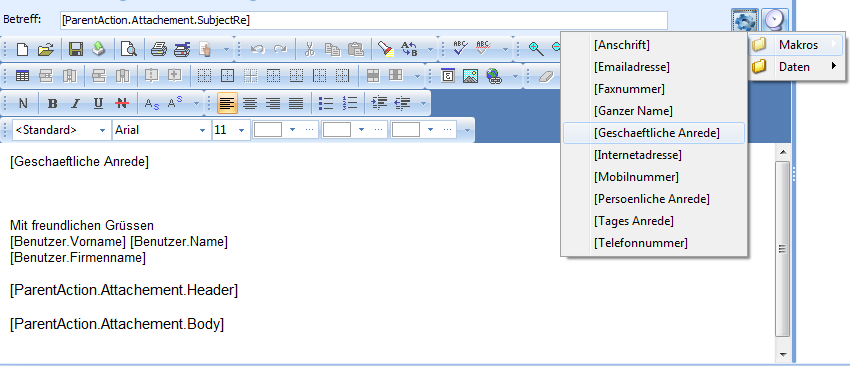
Task: Expand the third color swatch dropdown arrow
Action: click(430, 130)
